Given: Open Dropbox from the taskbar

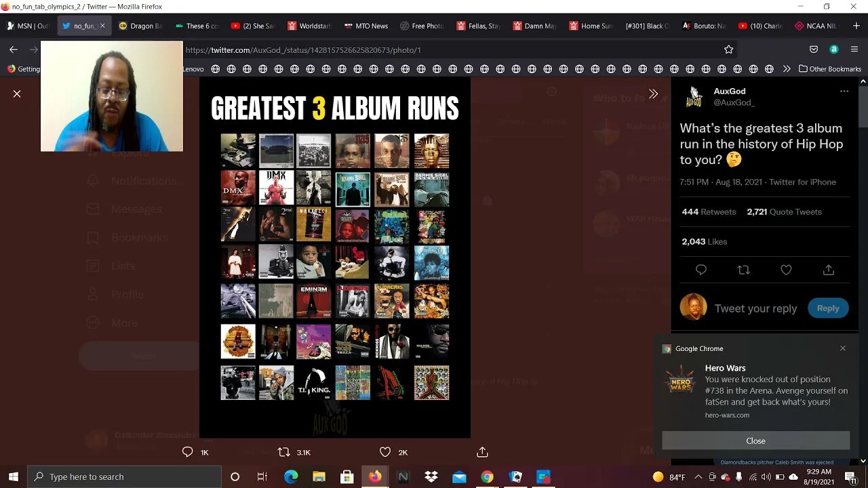Looking at the screenshot, I should coord(431,476).
